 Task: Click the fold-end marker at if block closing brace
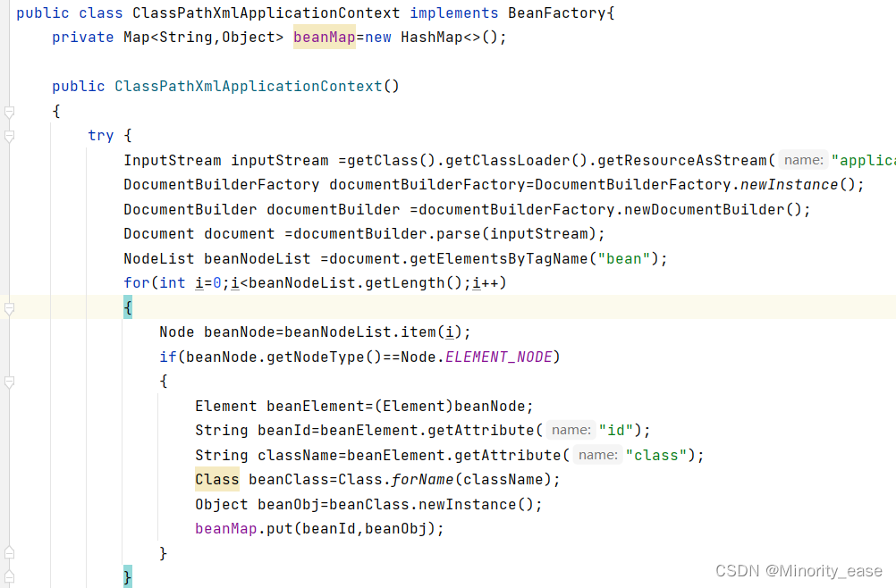click(9, 553)
